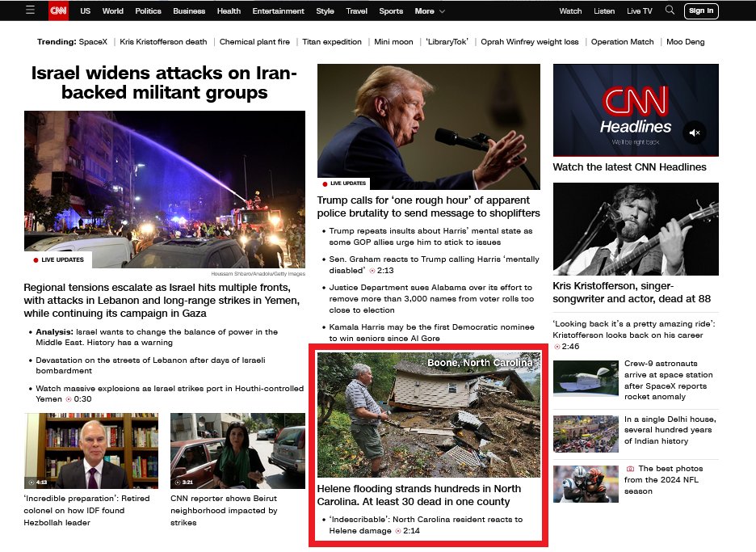
Task: Open headline Israel widens attacks on Iran-backed groups
Action: tap(165, 82)
